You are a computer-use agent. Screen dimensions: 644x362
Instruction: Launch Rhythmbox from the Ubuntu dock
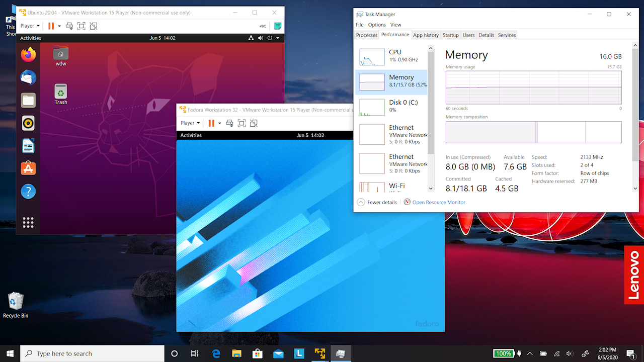(x=28, y=123)
